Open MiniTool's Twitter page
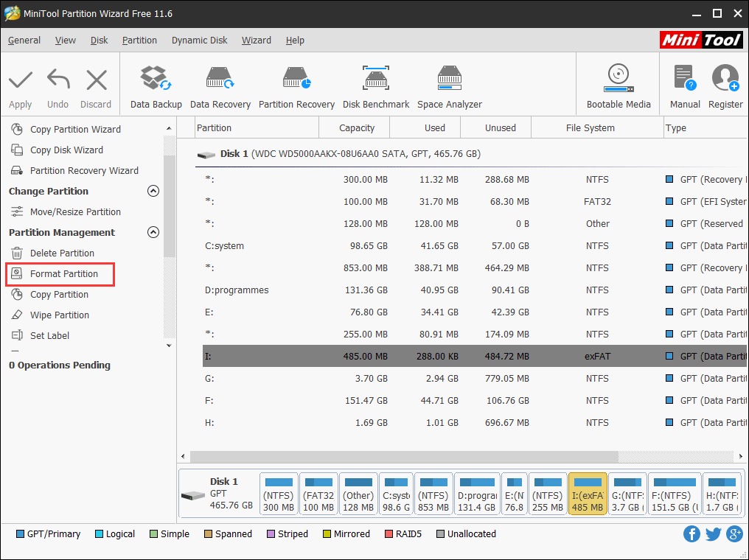This screenshot has height=560, width=749. click(713, 533)
